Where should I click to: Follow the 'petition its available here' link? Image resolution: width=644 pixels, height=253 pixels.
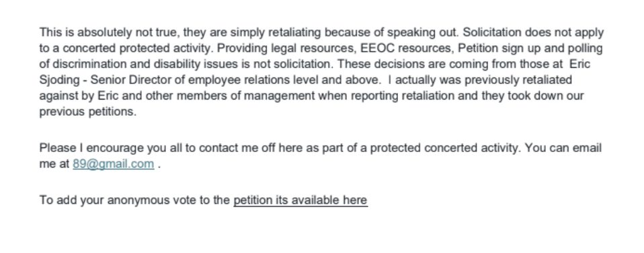tap(300, 201)
